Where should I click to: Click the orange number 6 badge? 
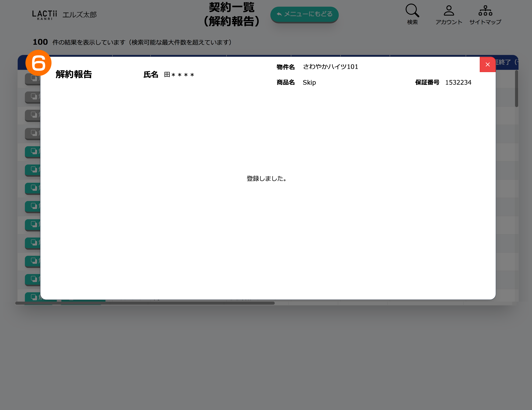pyautogui.click(x=38, y=63)
